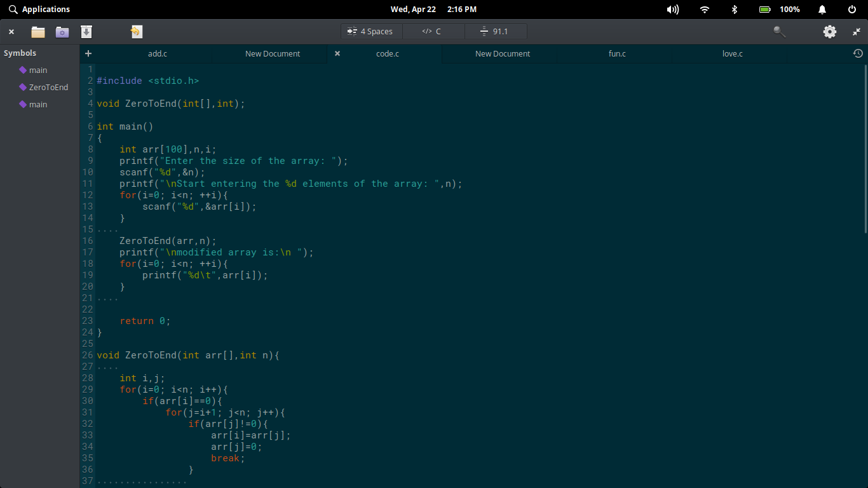The width and height of the screenshot is (868, 488).
Task: Restore the window with the unmaximize arrows
Action: 857,31
